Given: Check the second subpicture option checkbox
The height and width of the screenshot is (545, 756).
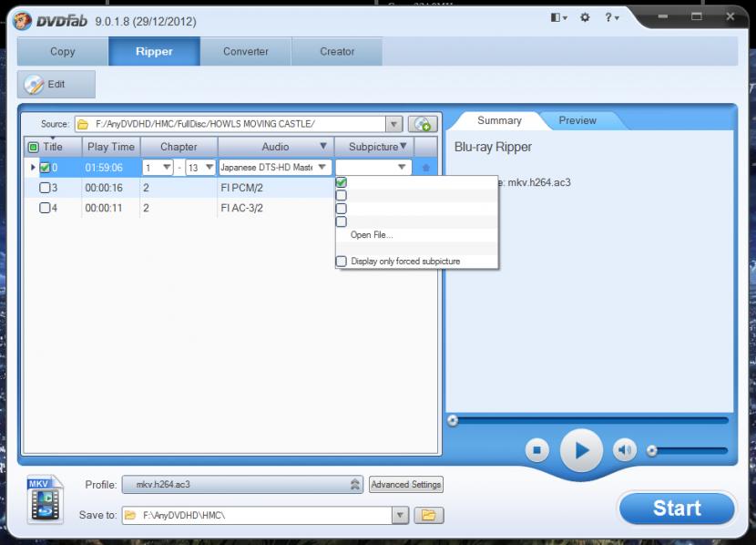Looking at the screenshot, I should (342, 195).
